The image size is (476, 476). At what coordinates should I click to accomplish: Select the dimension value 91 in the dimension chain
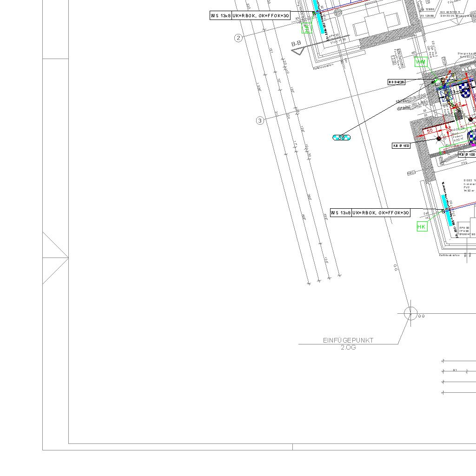click(x=455, y=370)
